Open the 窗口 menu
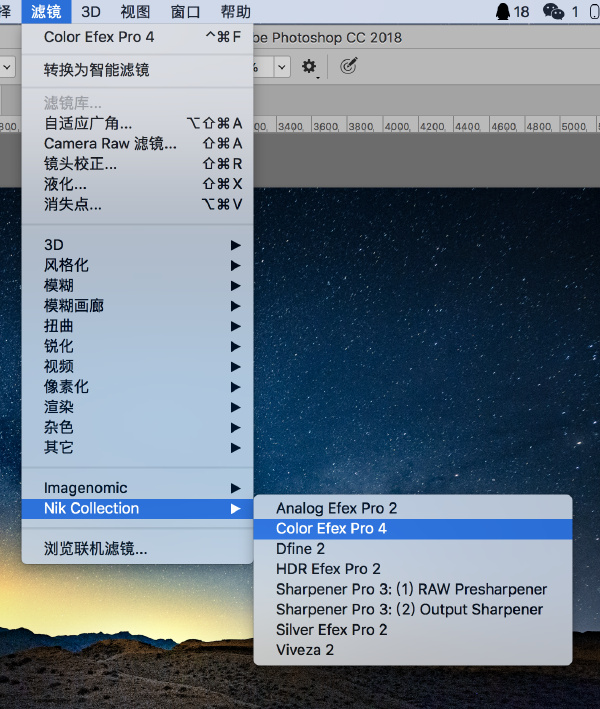Image resolution: width=600 pixels, height=709 pixels. (185, 12)
